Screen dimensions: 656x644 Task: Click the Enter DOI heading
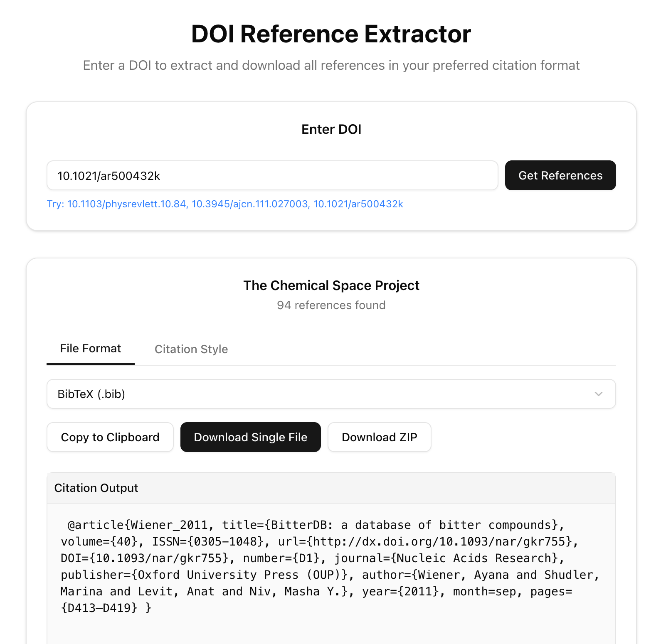[331, 129]
